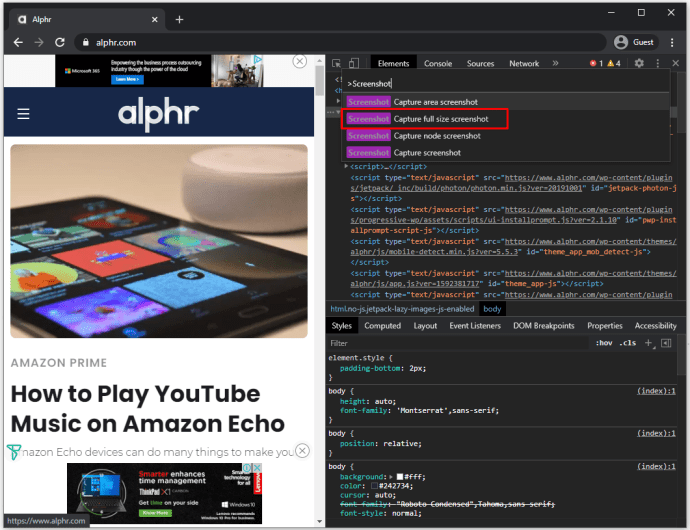Switch to the Properties pane tab
The height and width of the screenshot is (530, 690).
pyautogui.click(x=605, y=326)
